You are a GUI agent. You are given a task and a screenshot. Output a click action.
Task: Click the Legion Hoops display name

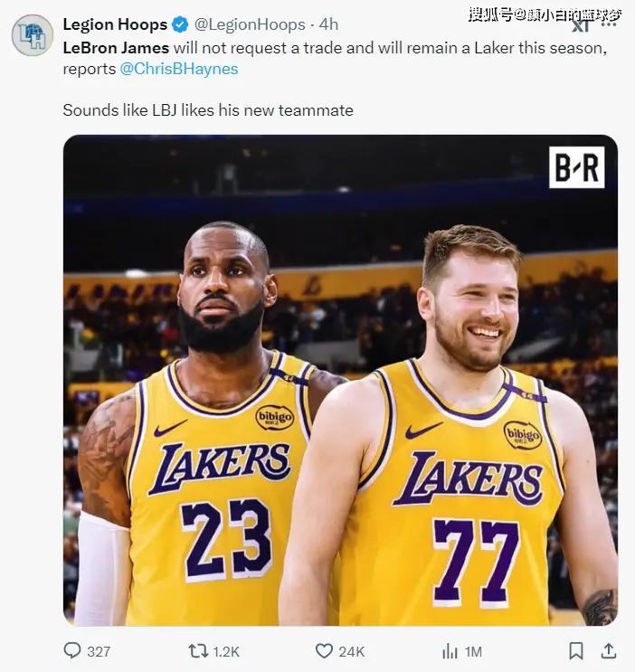pyautogui.click(x=115, y=24)
